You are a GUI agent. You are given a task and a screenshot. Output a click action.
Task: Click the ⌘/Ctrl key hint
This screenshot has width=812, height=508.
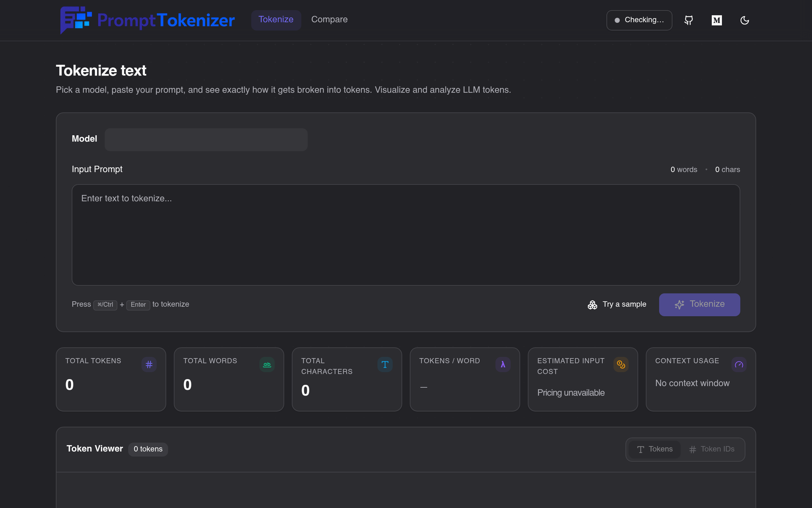pos(105,305)
